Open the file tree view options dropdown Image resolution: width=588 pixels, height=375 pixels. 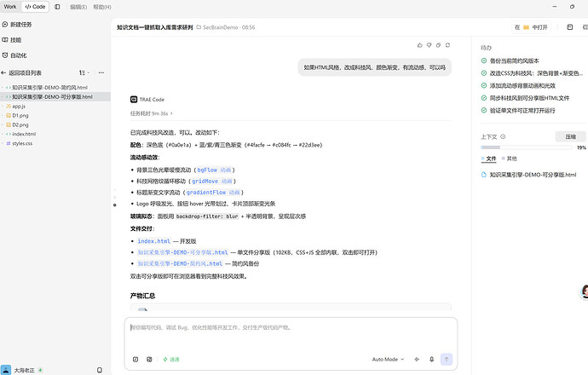84,72
